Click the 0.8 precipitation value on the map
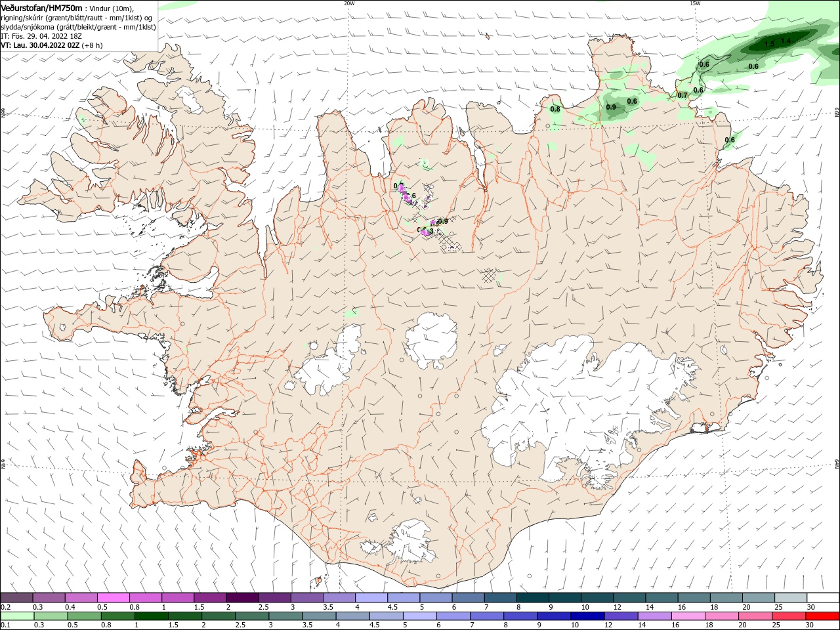The width and height of the screenshot is (840, 630). pos(555,109)
